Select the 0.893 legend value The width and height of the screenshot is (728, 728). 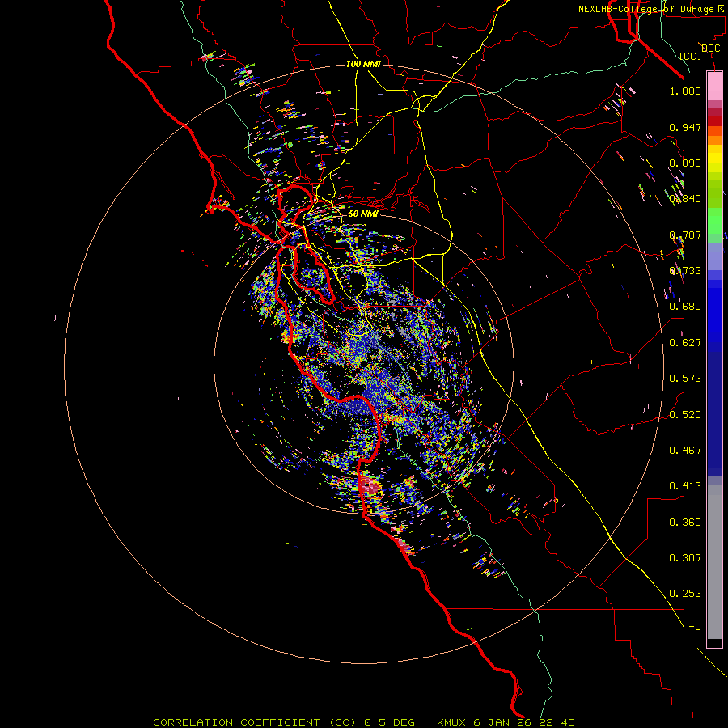coord(685,163)
